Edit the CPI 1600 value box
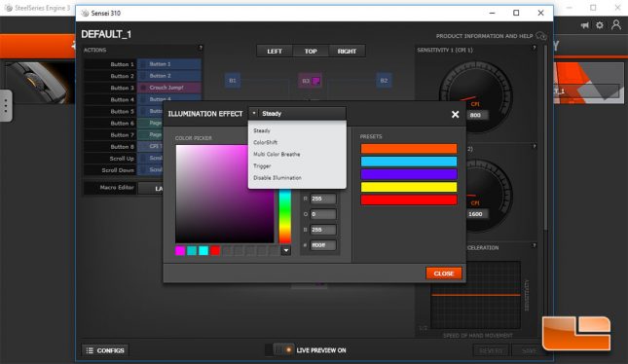628x364 pixels. click(x=475, y=214)
